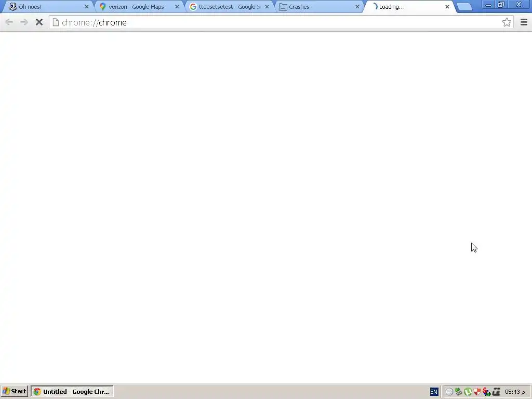Bookmark this page with the star
532x399 pixels.
point(507,22)
